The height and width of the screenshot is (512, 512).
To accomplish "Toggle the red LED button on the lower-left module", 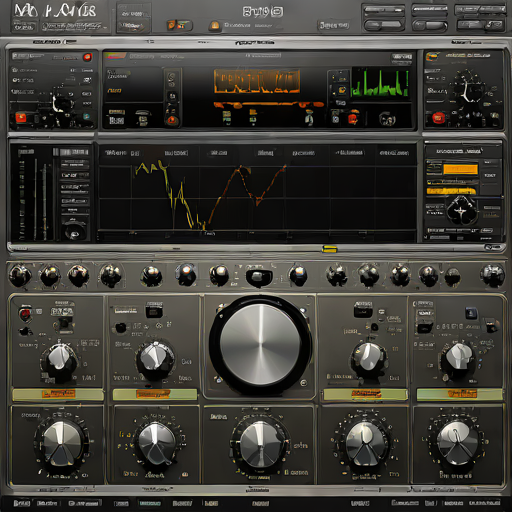I will click(x=25, y=313).
